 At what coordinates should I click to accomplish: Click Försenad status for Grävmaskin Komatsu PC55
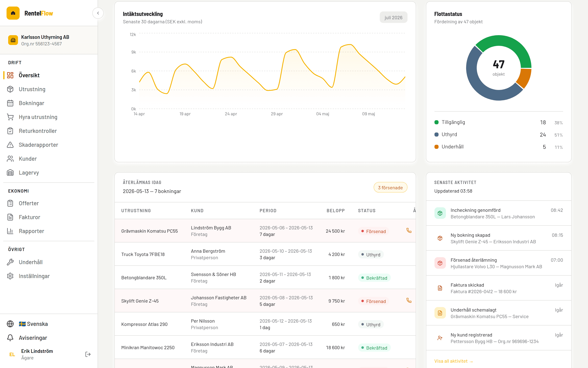pyautogui.click(x=373, y=231)
